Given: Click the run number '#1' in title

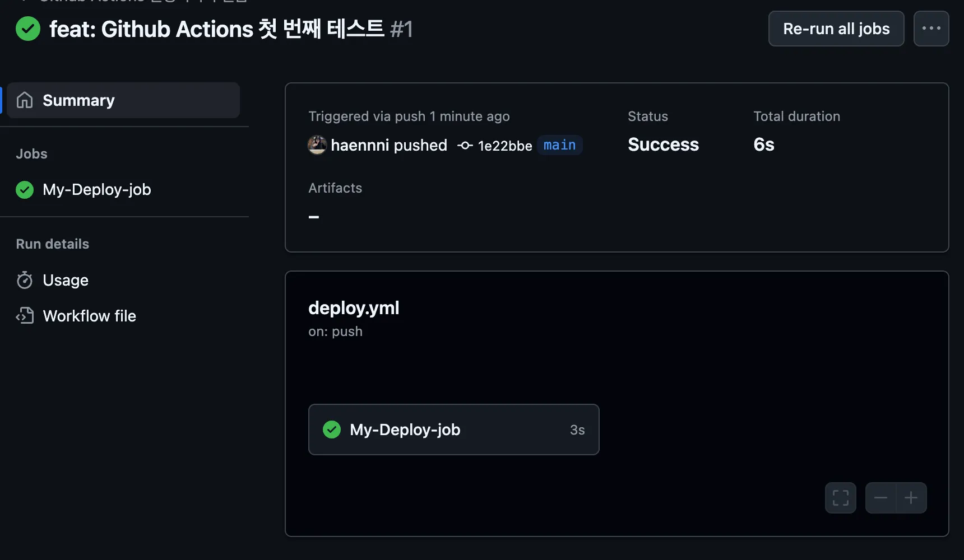Looking at the screenshot, I should 401,29.
